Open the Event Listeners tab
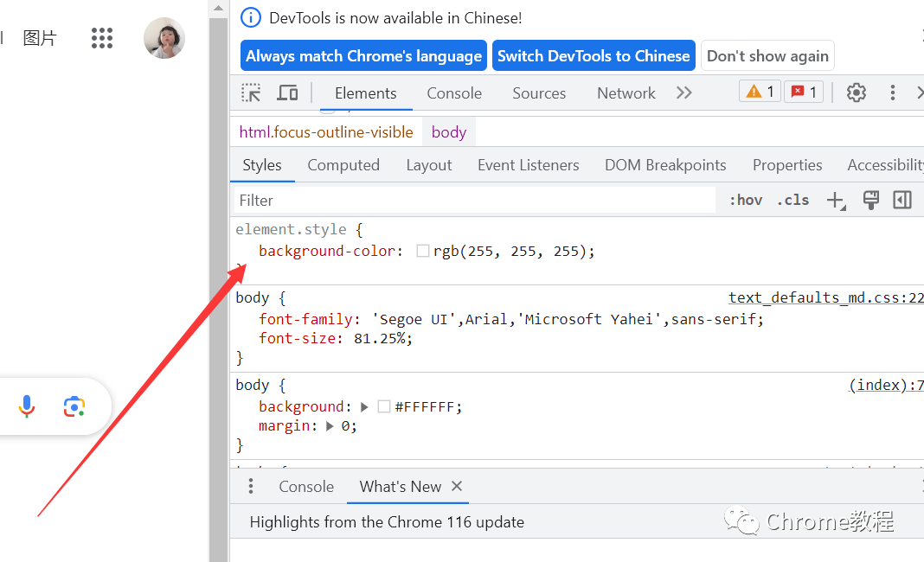Viewport: 924px width, 562px height. point(529,165)
